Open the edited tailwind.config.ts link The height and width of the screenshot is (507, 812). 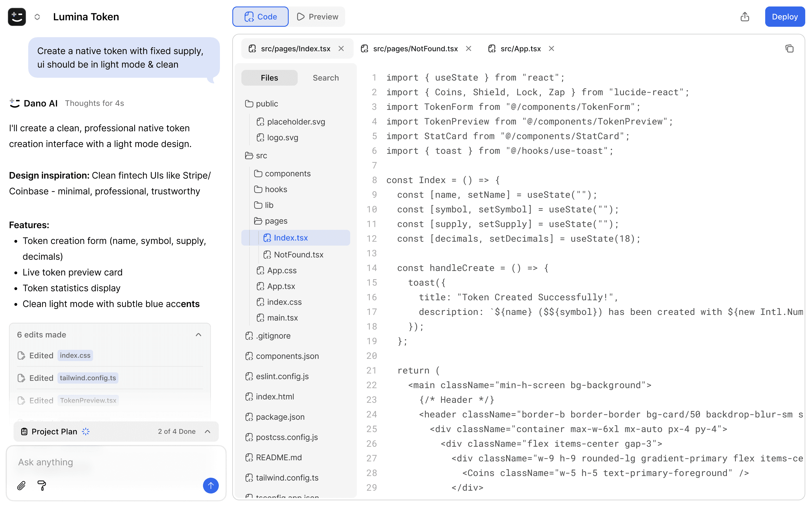(88, 378)
